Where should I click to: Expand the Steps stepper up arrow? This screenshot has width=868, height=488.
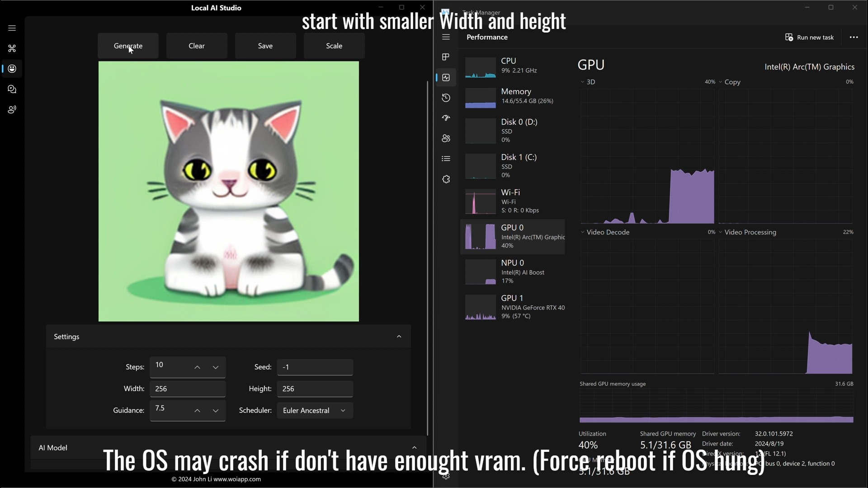point(197,366)
